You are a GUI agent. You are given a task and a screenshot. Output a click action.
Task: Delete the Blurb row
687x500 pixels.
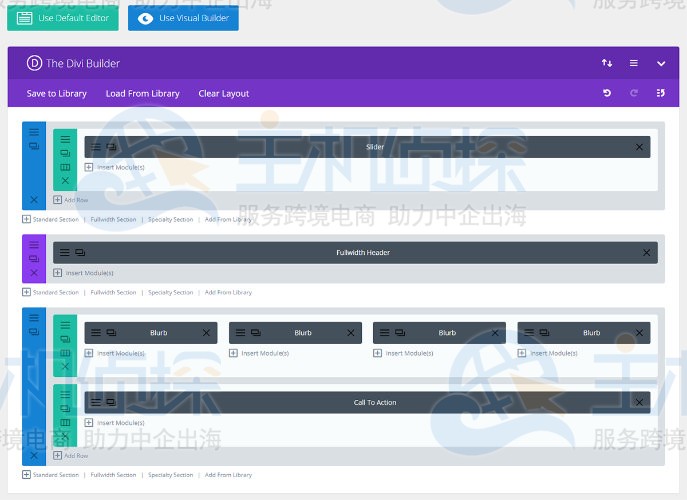coord(65,366)
